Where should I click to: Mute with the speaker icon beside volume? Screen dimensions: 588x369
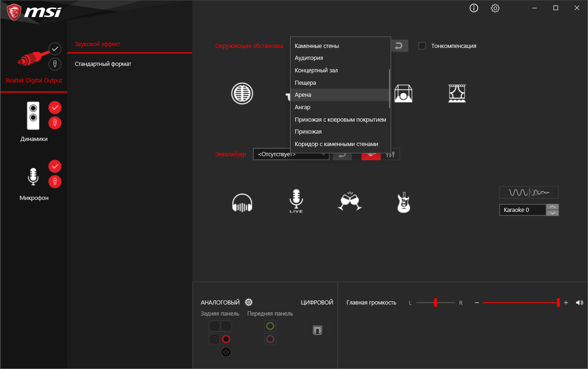579,303
